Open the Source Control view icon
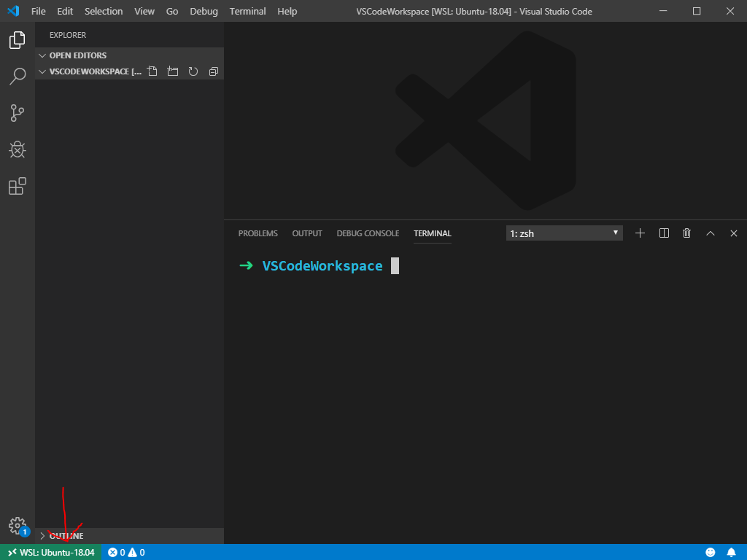This screenshot has height=560, width=747. pyautogui.click(x=18, y=113)
